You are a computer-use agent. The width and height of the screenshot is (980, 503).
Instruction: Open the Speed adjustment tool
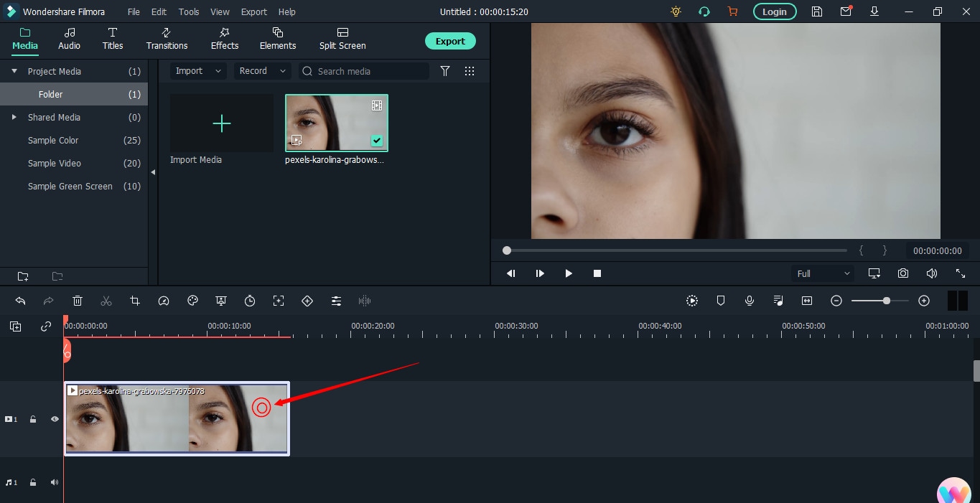coord(164,301)
